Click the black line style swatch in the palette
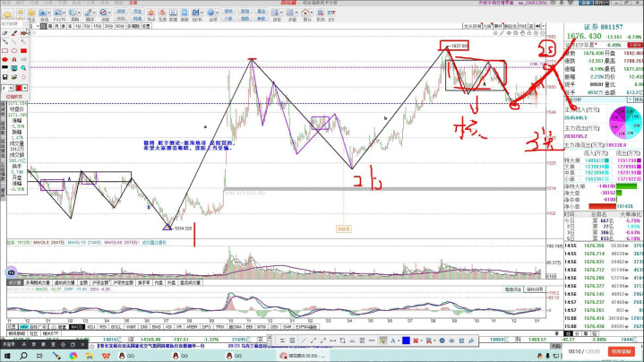644x362 pixels. click(5, 67)
